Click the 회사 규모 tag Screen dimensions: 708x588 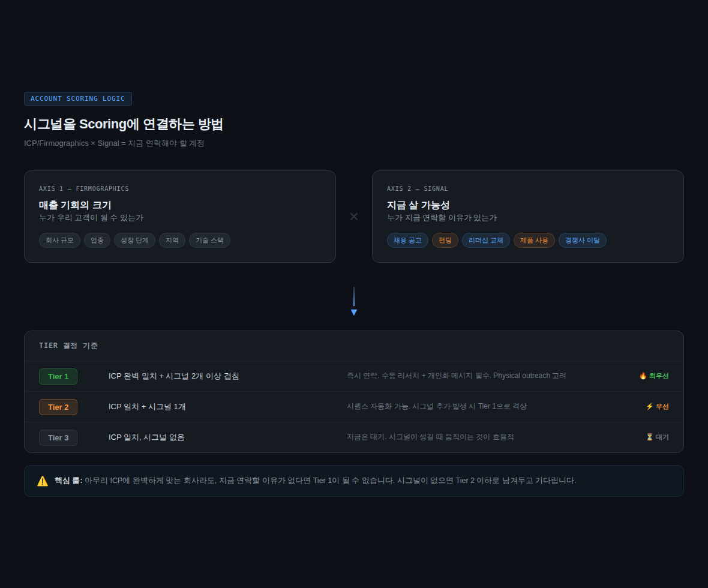pos(59,241)
